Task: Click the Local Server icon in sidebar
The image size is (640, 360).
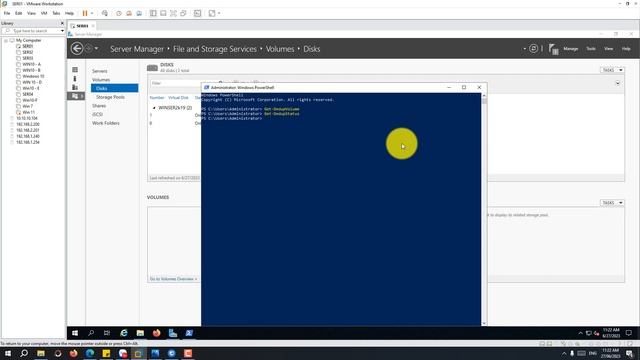Action: click(x=75, y=78)
